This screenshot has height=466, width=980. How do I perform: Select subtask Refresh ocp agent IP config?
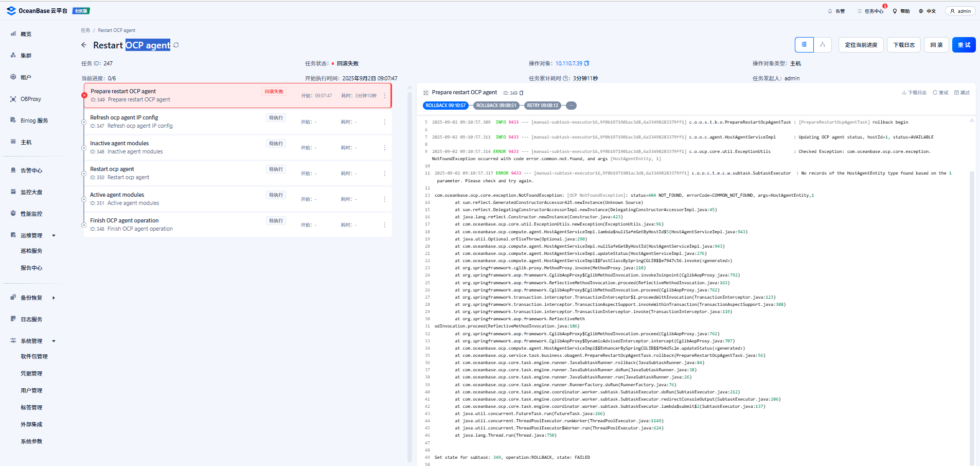pos(238,122)
